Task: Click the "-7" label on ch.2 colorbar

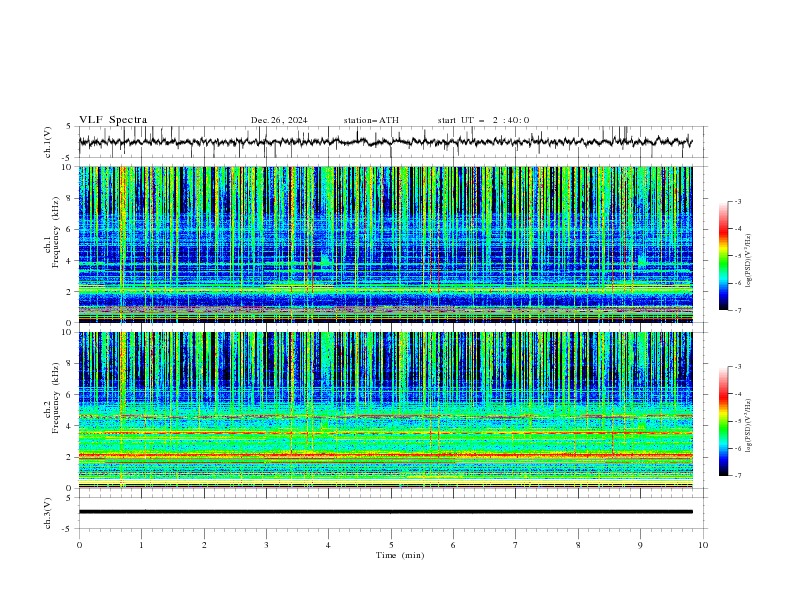Action: (x=737, y=476)
